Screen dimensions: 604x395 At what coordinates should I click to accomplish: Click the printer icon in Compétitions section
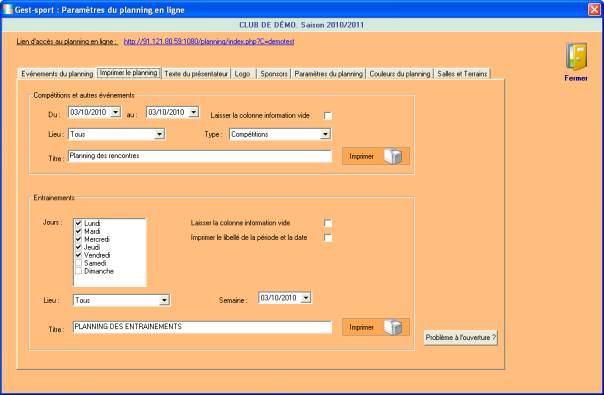click(393, 156)
